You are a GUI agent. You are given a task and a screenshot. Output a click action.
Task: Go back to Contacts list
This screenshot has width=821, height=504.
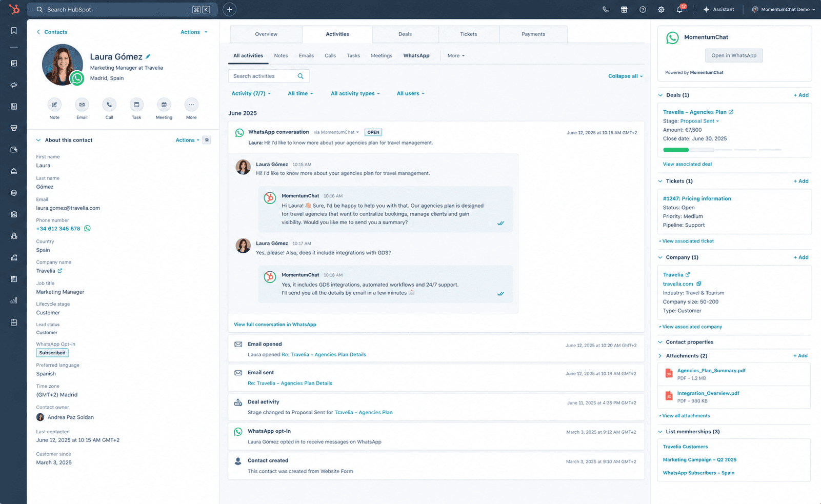point(52,32)
